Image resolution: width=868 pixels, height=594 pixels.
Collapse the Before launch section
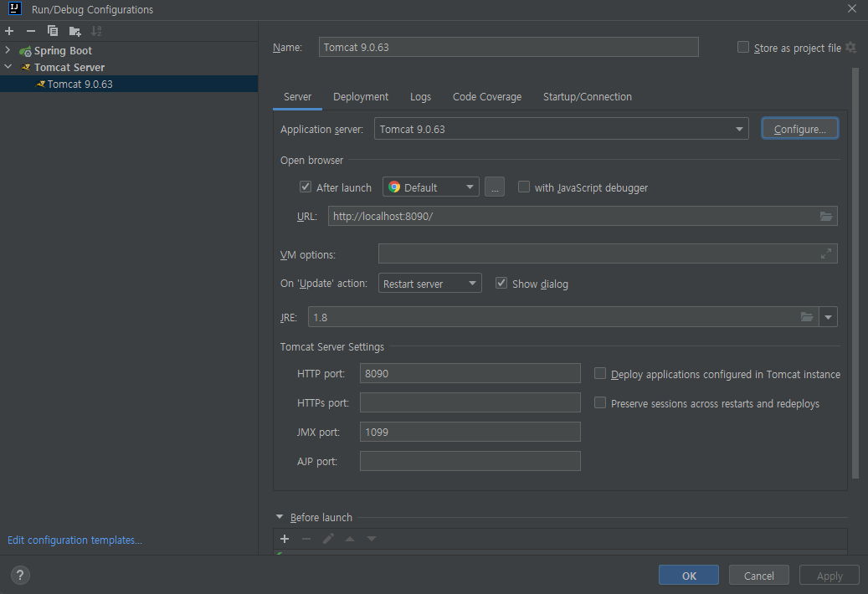pos(280,517)
